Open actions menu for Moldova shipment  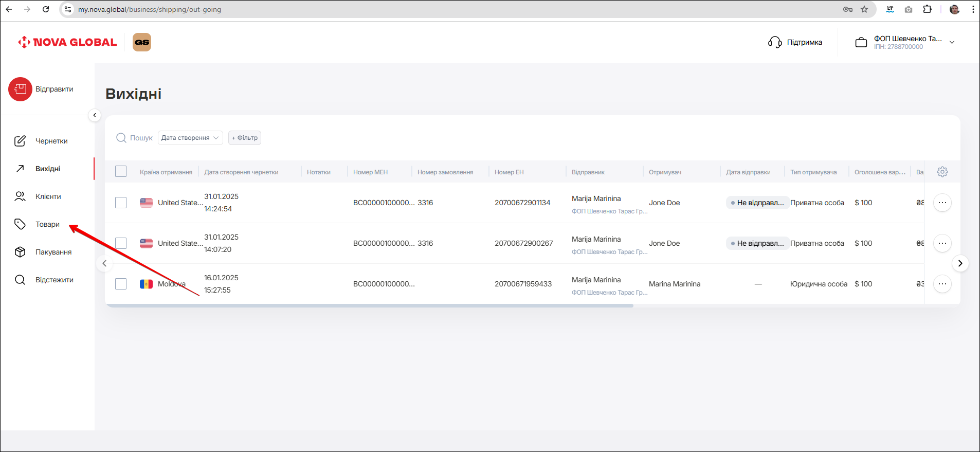(942, 284)
